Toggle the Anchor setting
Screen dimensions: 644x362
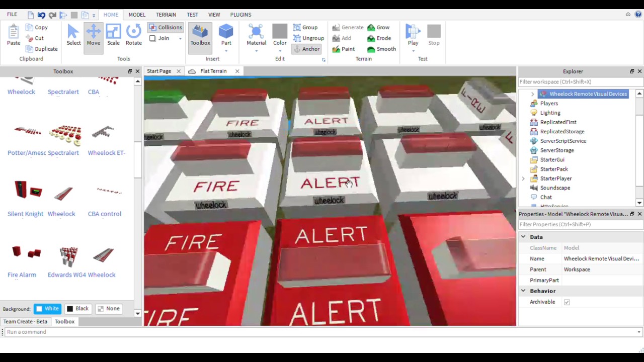point(306,49)
